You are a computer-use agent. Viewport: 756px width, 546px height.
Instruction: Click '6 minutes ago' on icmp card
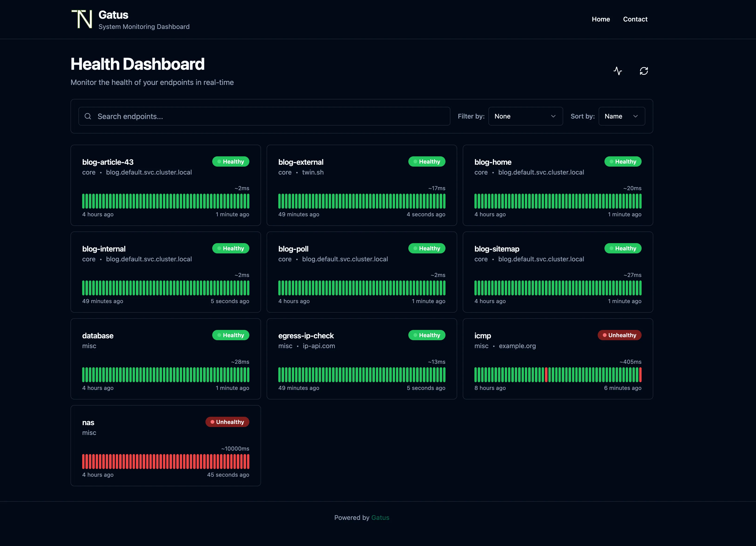[623, 388]
